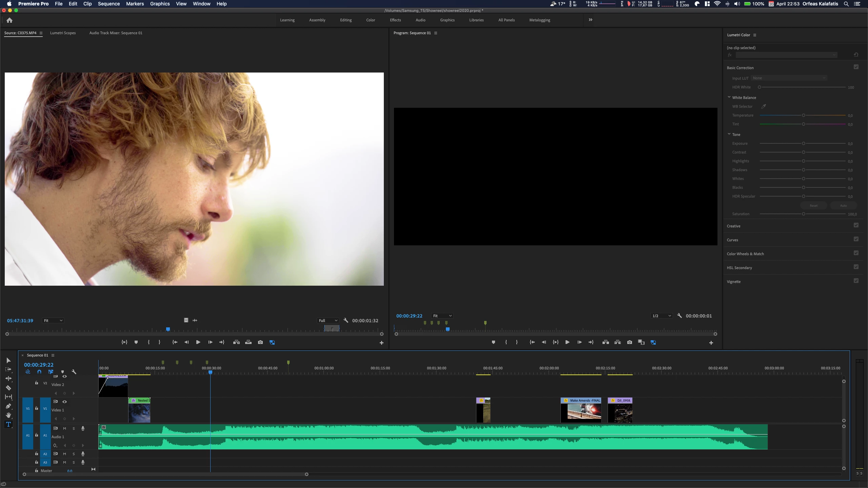Open Program monitor wrench settings

pyautogui.click(x=679, y=316)
